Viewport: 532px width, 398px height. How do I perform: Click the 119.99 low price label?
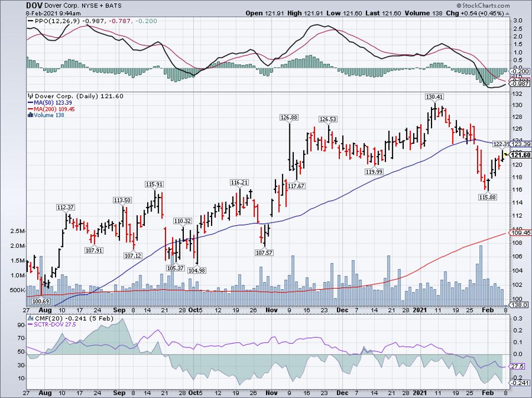pyautogui.click(x=375, y=172)
